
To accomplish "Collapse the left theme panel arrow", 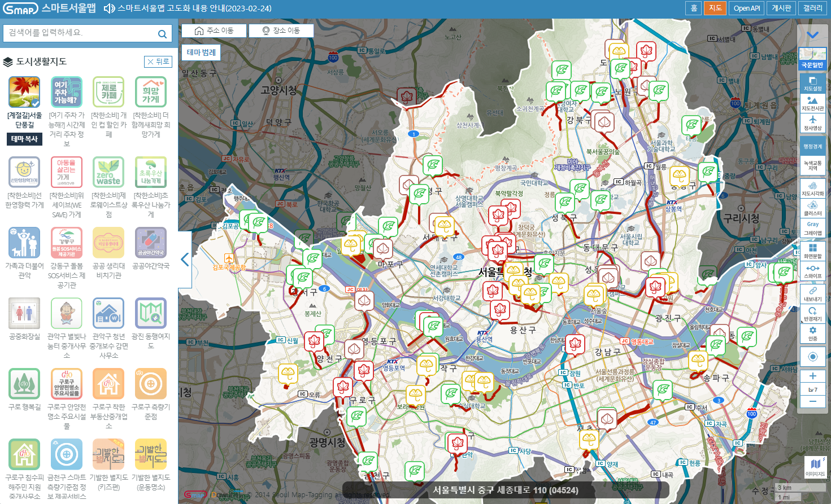I will pyautogui.click(x=185, y=260).
